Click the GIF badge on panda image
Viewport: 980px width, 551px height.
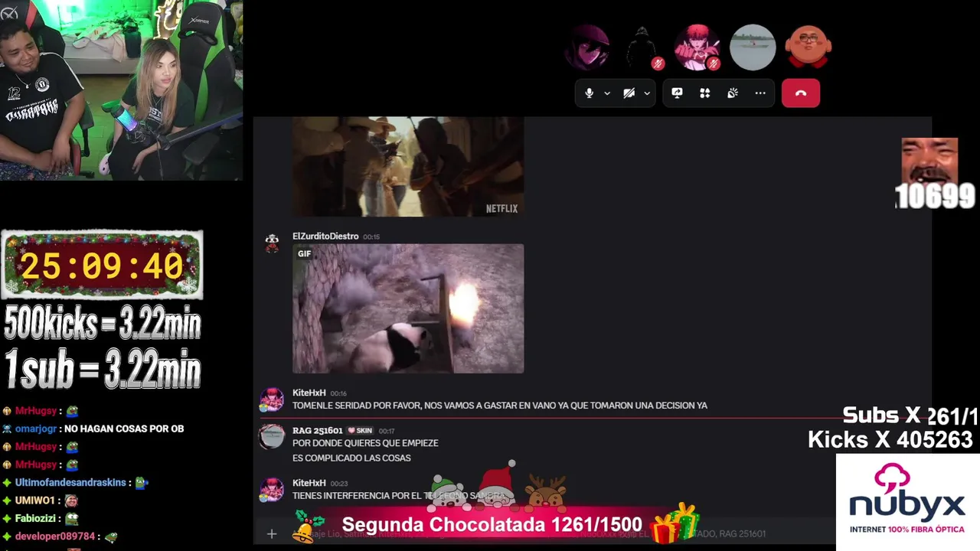click(x=305, y=254)
